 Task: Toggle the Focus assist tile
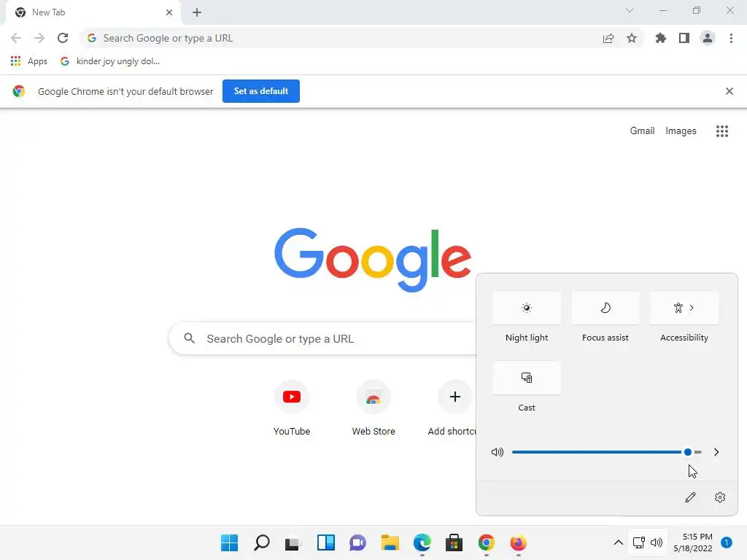(605, 308)
